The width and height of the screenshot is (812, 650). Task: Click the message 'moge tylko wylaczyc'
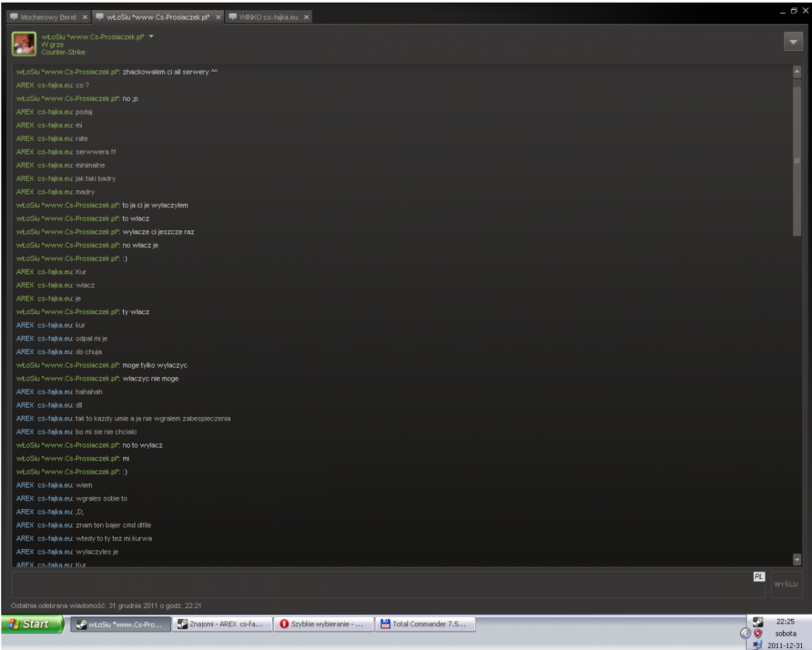[155, 365]
